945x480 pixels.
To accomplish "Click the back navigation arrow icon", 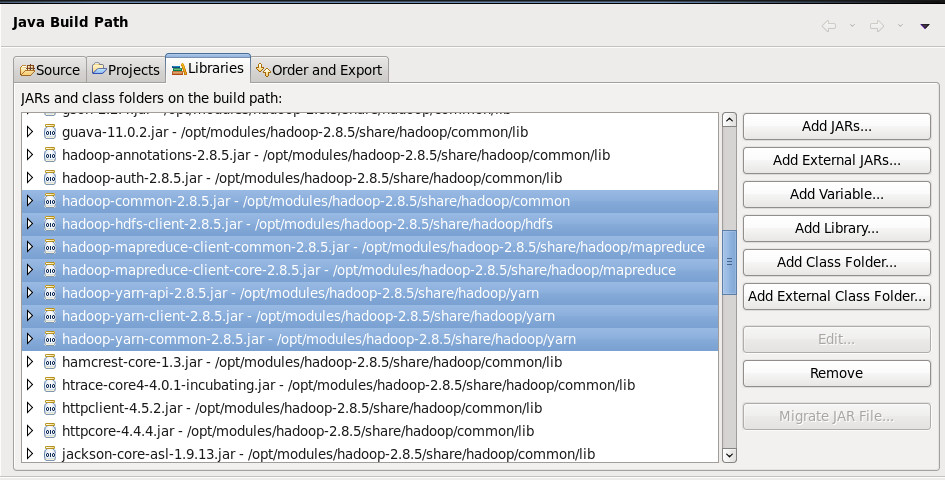I will (829, 26).
